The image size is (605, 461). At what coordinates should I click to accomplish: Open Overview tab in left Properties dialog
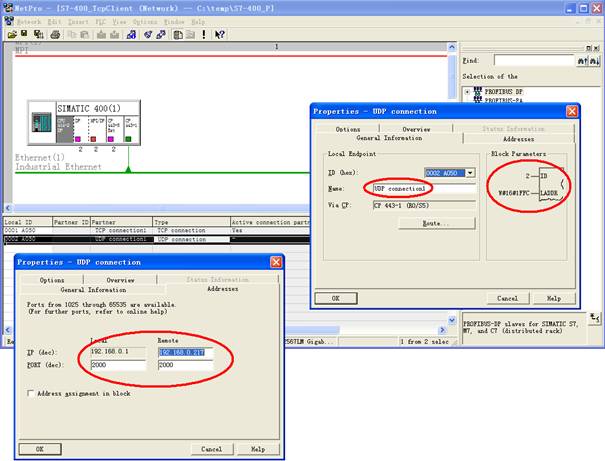120,280
